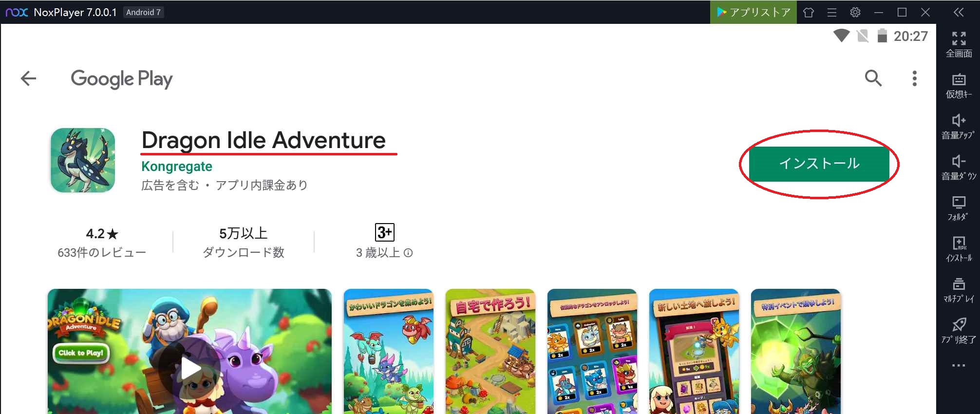Collapse the sidebar with double chevron
The height and width of the screenshot is (414, 980).
coord(958,12)
